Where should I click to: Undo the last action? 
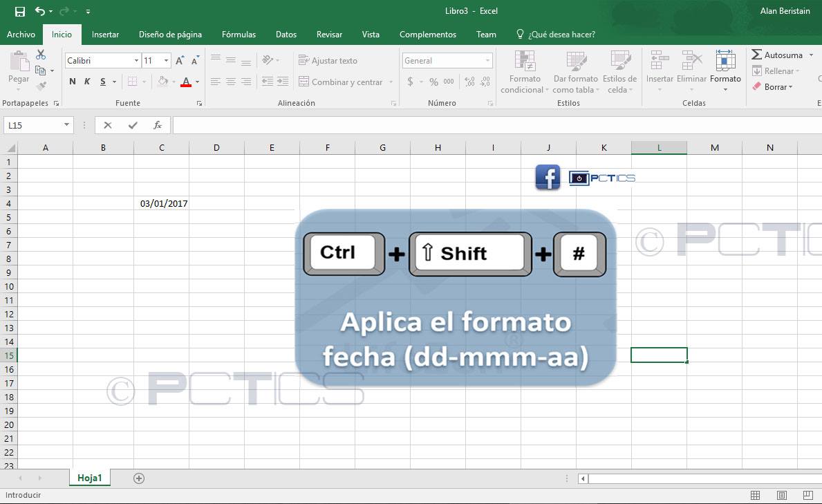[40, 11]
